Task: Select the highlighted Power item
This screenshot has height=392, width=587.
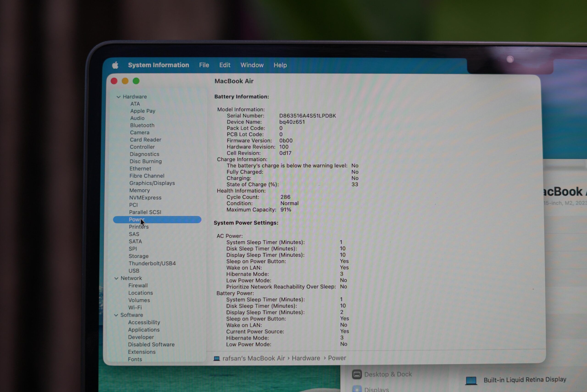Action: point(157,220)
